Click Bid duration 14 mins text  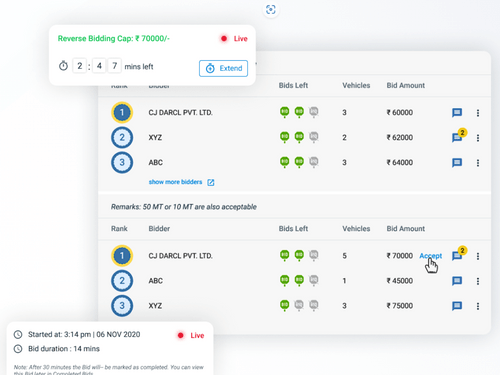(64, 349)
